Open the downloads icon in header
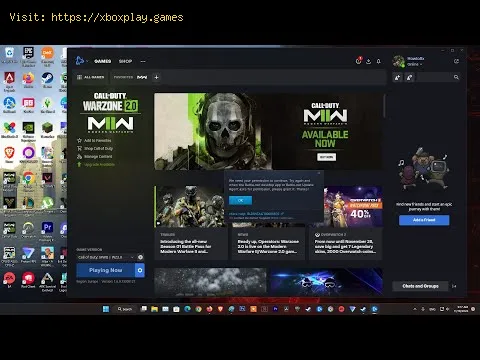Viewport: 480px width, 360px height. click(x=369, y=61)
